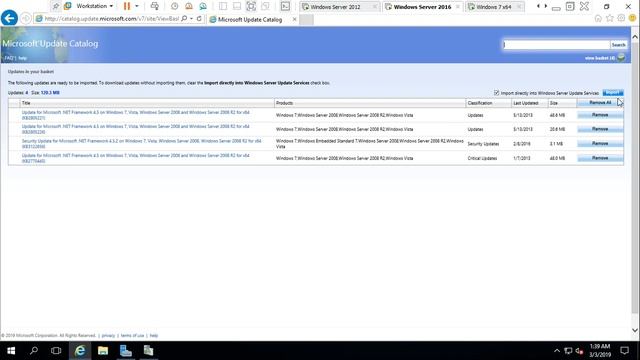Click the Last Updated column header
The image size is (640, 360).
tap(529, 103)
